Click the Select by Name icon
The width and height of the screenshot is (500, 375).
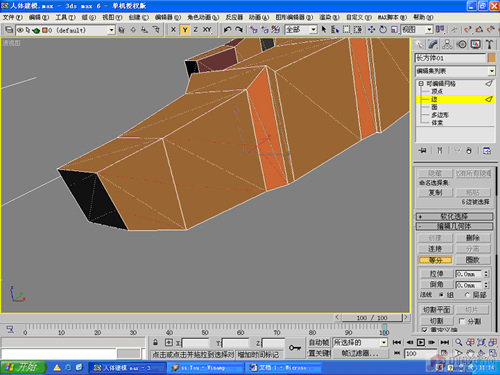coord(335,30)
